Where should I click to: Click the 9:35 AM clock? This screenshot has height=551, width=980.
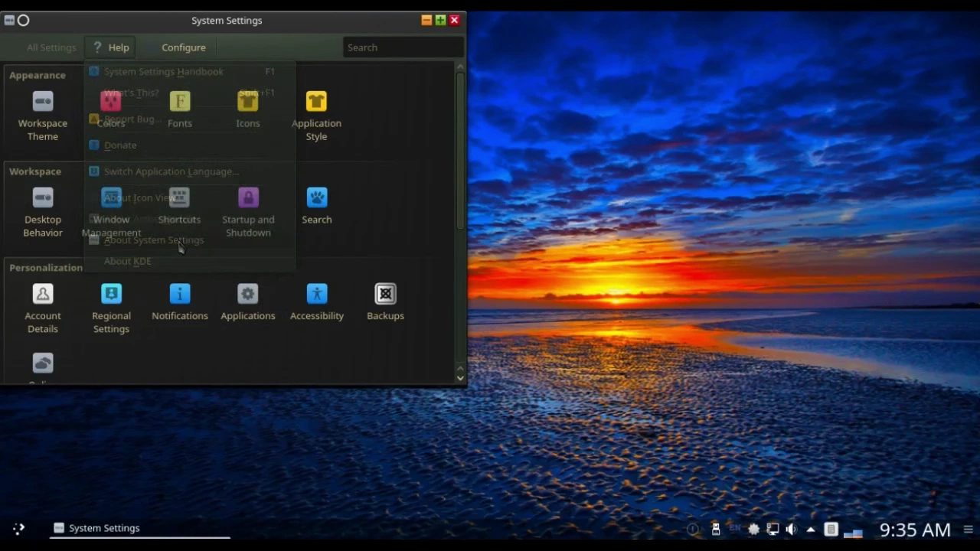[x=915, y=530]
